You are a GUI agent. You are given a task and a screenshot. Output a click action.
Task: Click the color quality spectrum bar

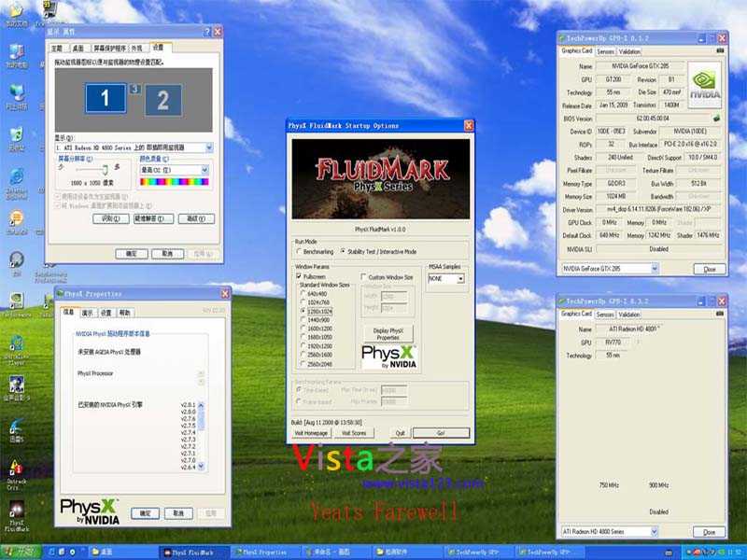[x=175, y=182]
